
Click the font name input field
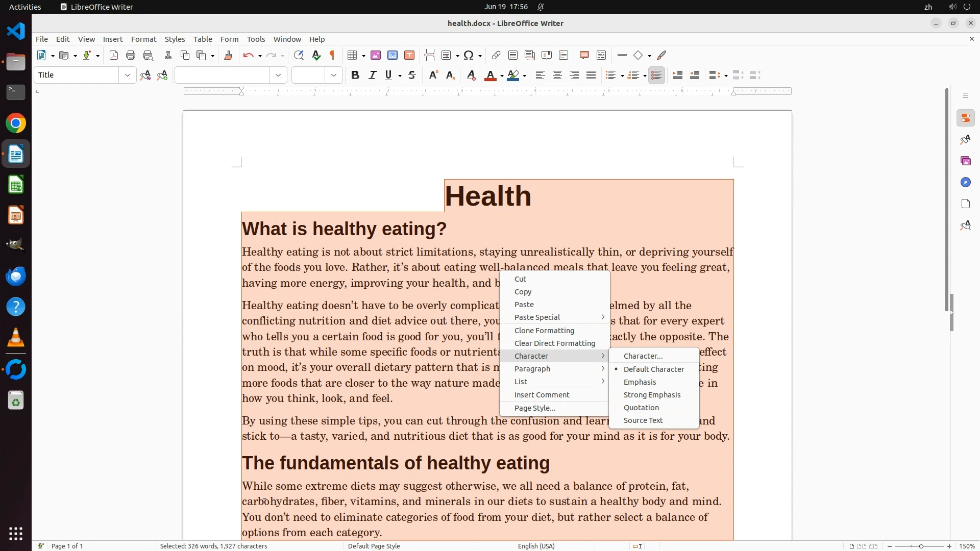[222, 76]
